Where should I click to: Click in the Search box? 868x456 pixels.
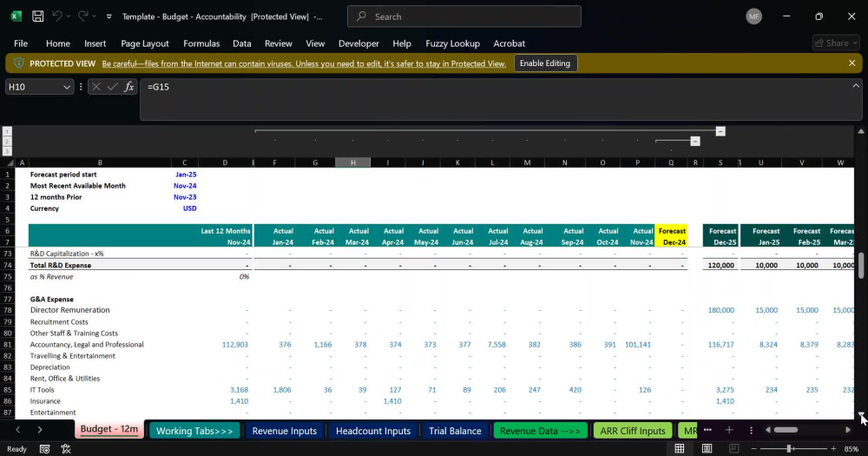464,17
